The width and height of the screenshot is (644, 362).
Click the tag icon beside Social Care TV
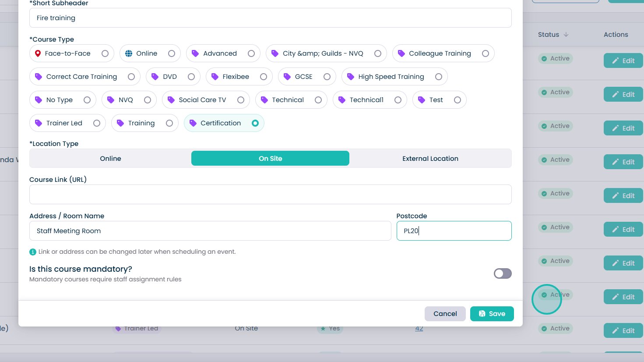[171, 100]
